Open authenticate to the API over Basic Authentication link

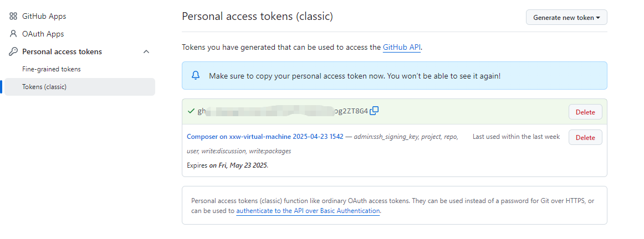(x=308, y=211)
